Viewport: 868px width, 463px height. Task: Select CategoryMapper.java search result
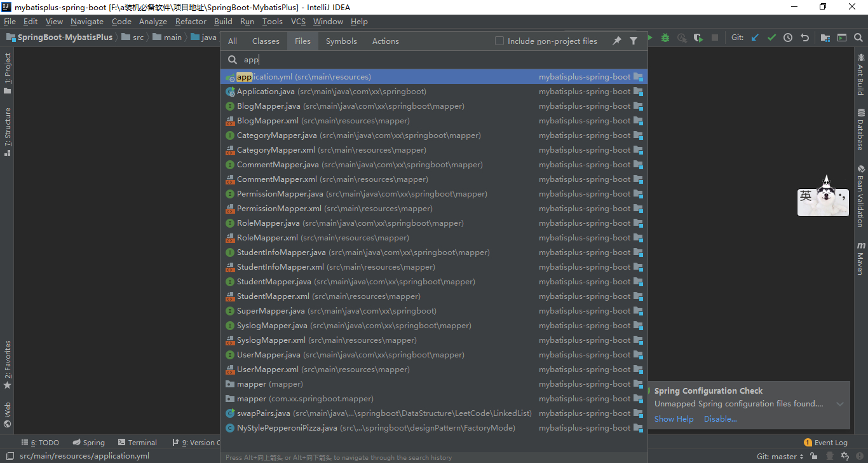(x=434, y=135)
